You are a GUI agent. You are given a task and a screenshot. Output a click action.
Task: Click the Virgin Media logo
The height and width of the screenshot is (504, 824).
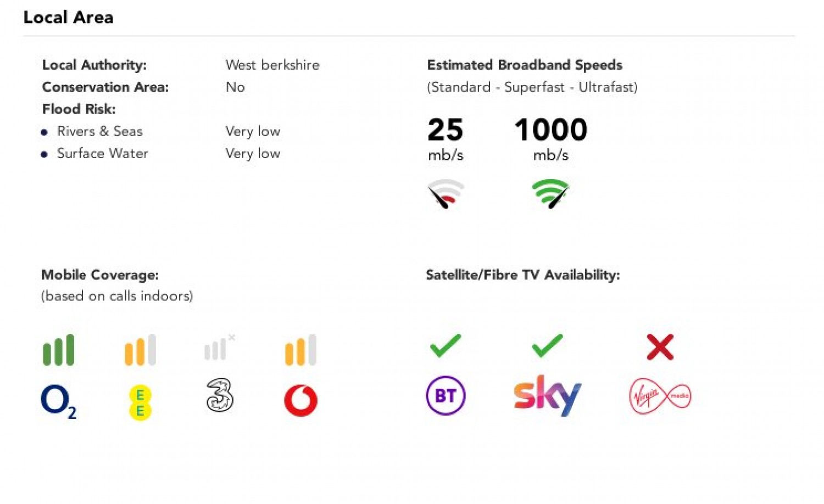tap(660, 396)
